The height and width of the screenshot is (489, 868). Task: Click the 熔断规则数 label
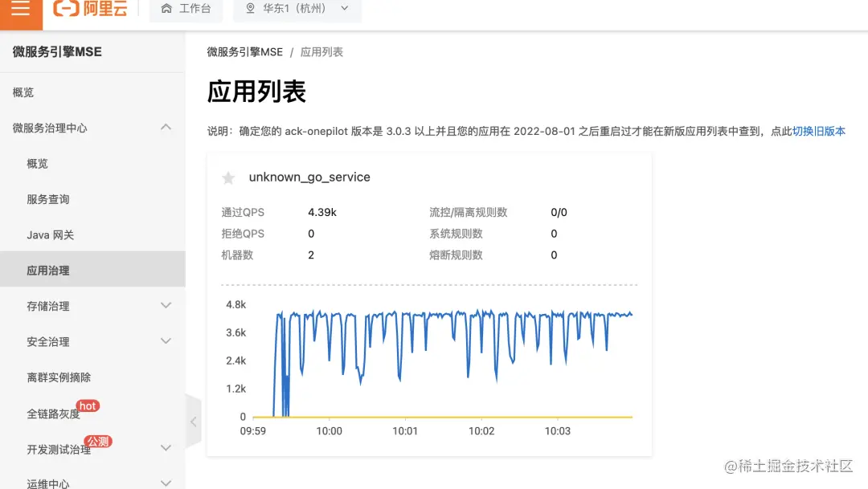[x=456, y=255]
